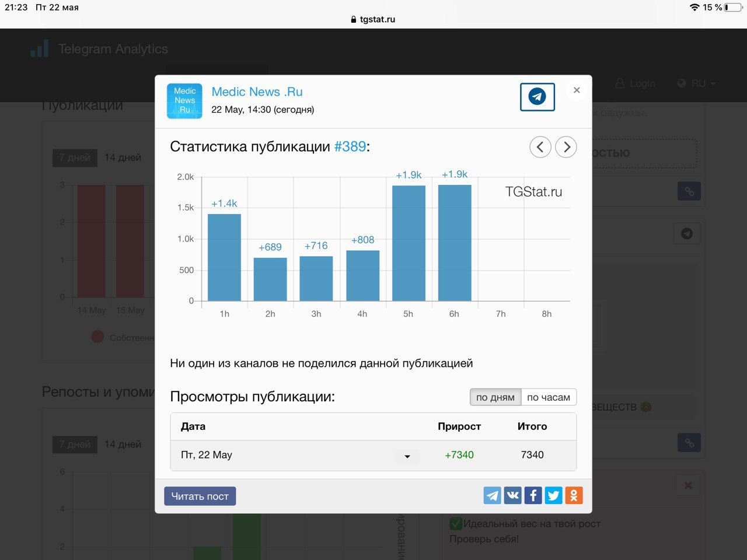Tap the tgstat.ru address bar
Image resolution: width=747 pixels, height=560 pixels.
pyautogui.click(x=373, y=19)
